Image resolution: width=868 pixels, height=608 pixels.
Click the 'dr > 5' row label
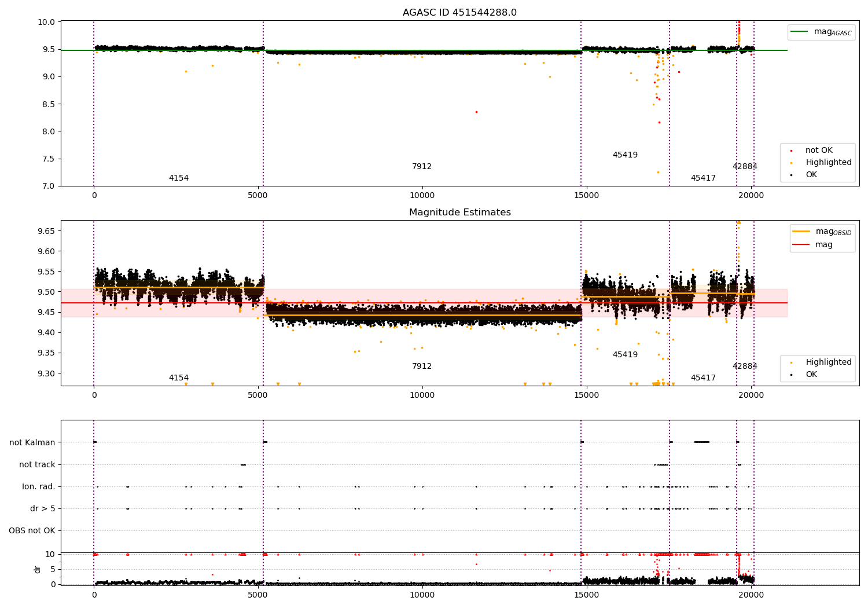(x=43, y=509)
